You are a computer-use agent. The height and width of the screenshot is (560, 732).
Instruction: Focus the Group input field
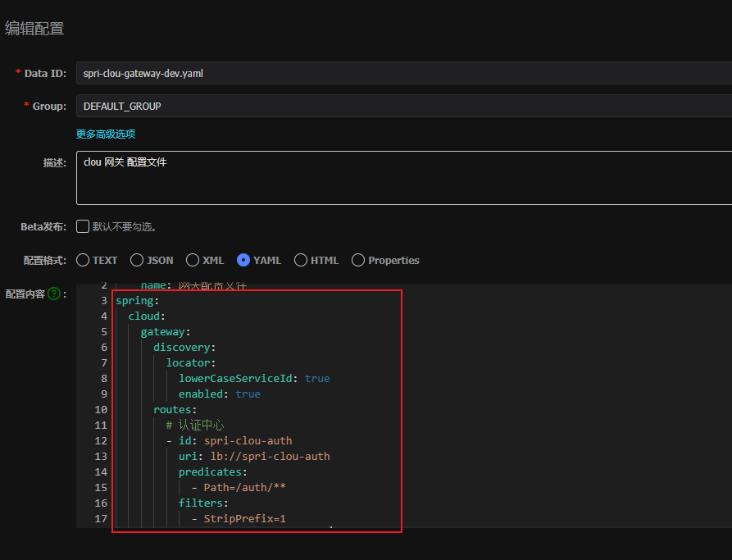[402, 106]
